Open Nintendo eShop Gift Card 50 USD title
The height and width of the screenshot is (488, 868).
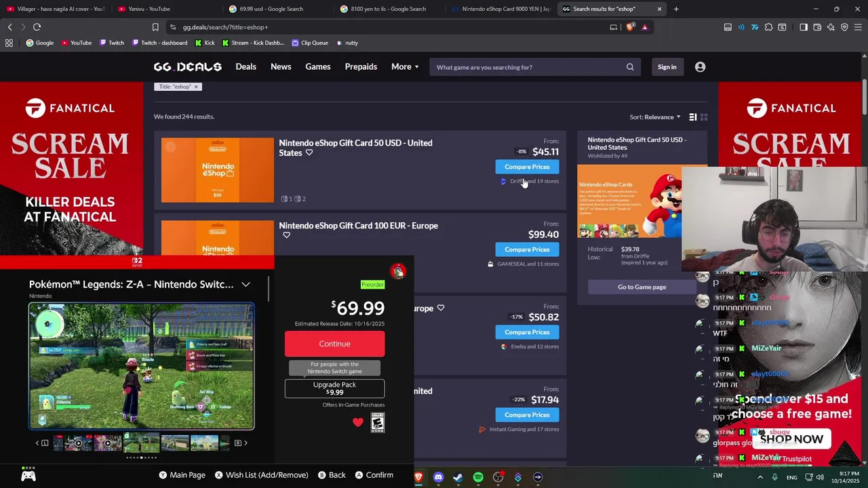click(355, 148)
